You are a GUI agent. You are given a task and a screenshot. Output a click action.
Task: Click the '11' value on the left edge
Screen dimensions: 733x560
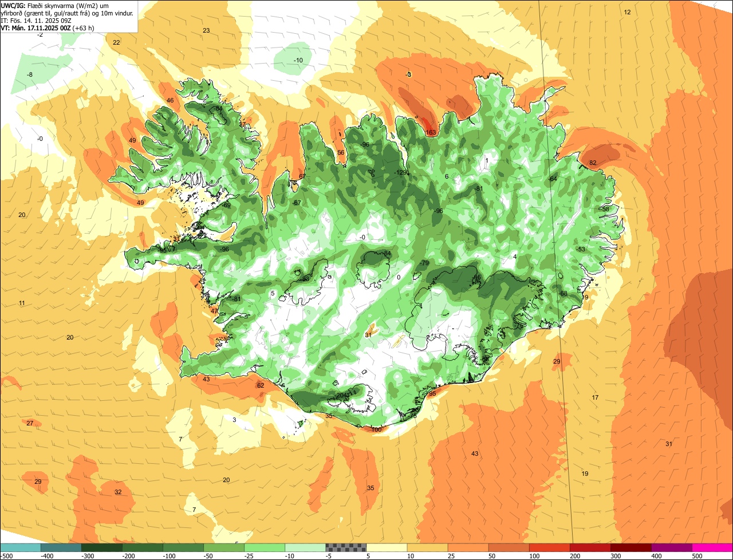coord(22,303)
